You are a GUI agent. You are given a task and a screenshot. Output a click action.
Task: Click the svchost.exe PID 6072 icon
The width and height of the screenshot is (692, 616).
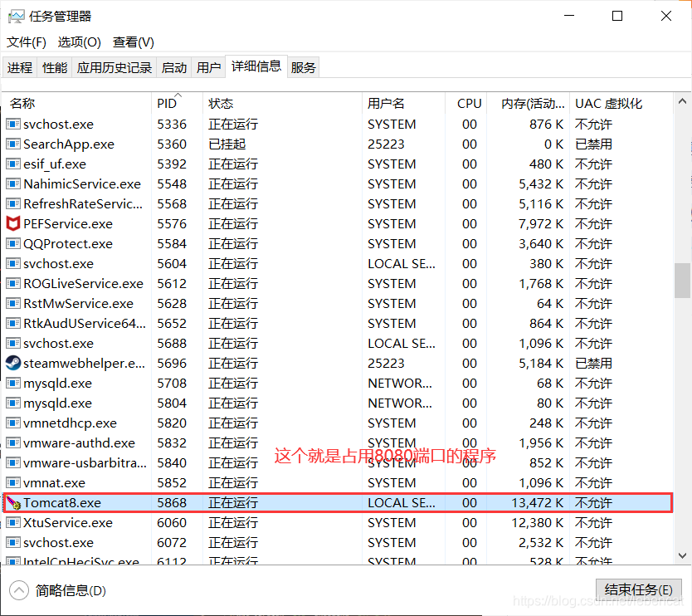pos(12,543)
